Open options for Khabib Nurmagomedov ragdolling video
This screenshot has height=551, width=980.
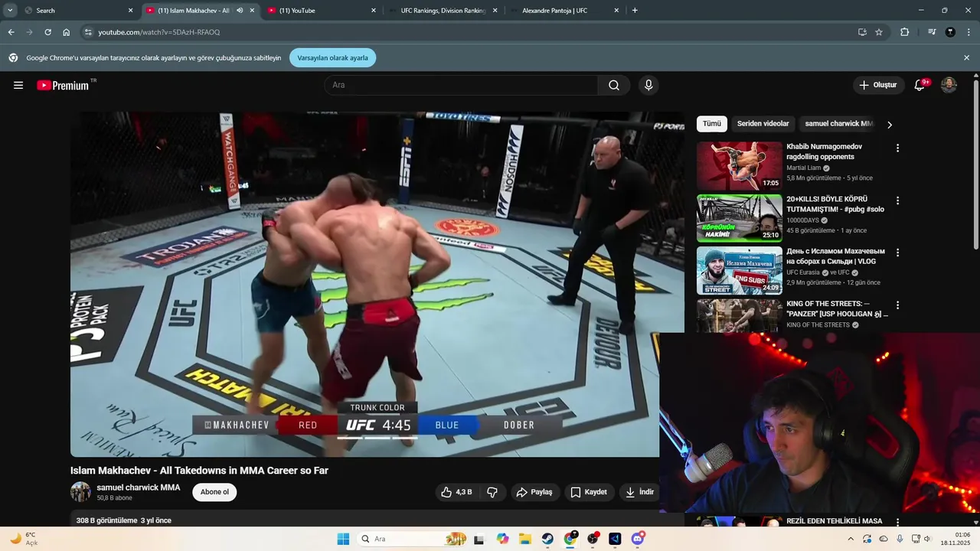point(898,148)
